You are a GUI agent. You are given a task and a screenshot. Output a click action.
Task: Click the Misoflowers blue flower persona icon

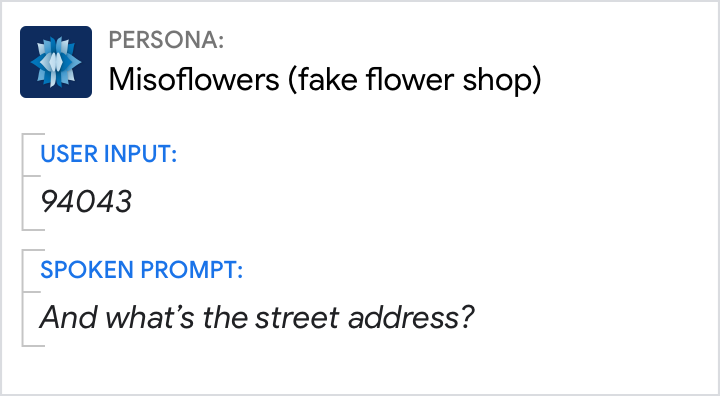tap(56, 62)
